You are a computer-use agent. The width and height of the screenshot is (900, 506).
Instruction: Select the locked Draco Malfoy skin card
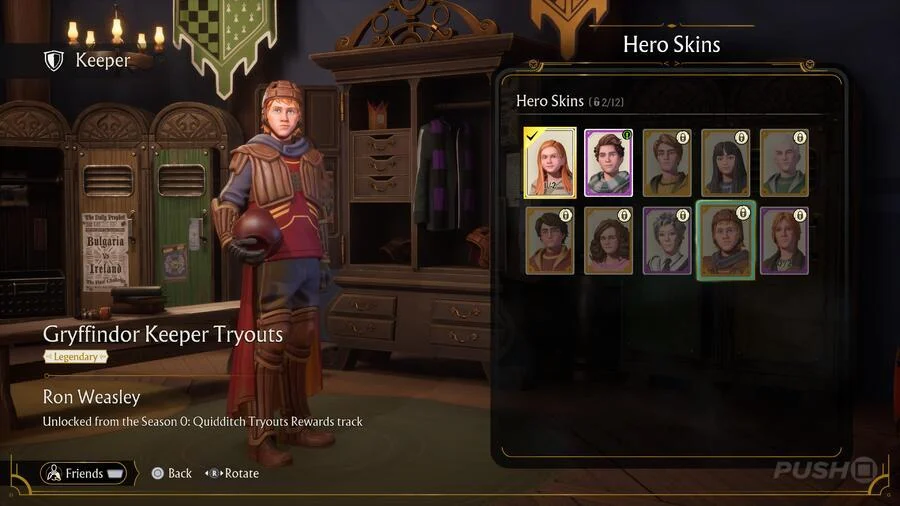(784, 163)
